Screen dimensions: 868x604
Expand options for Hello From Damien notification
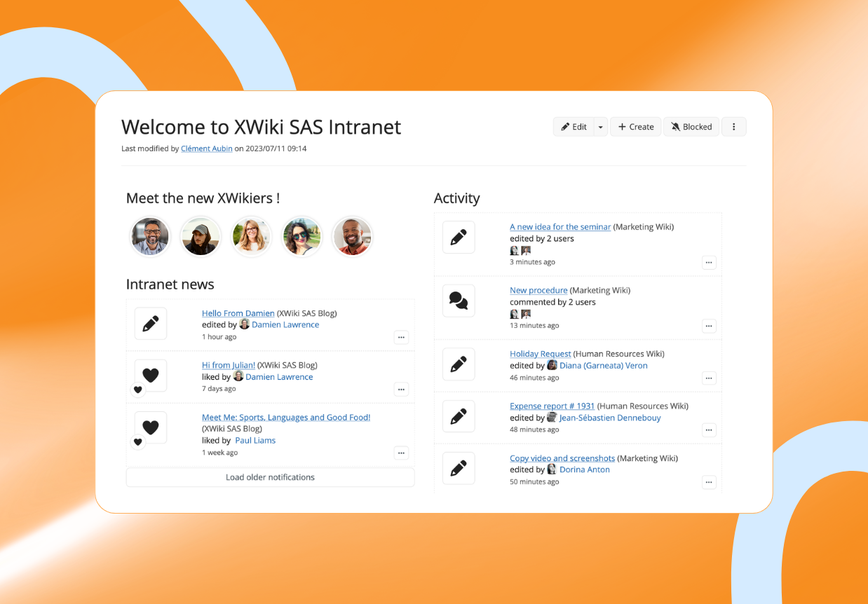tap(401, 337)
